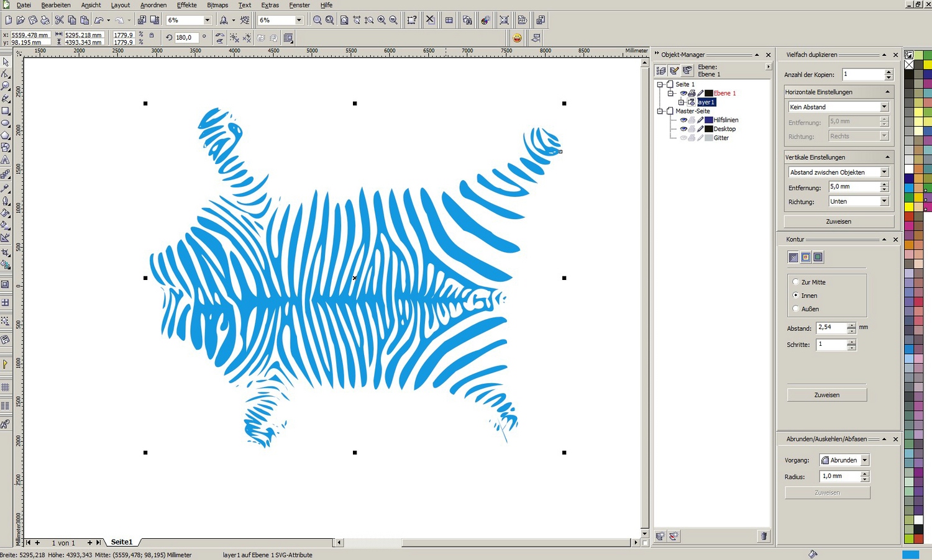Viewport: 932px width, 560px height.
Task: Toggle visibility of the Desktop layer
Action: tap(683, 129)
